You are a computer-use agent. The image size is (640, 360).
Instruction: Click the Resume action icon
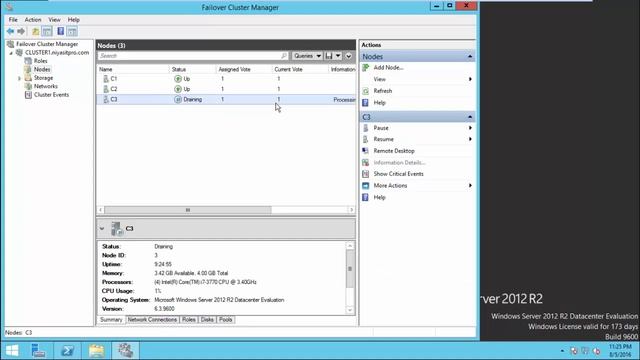pyautogui.click(x=366, y=139)
